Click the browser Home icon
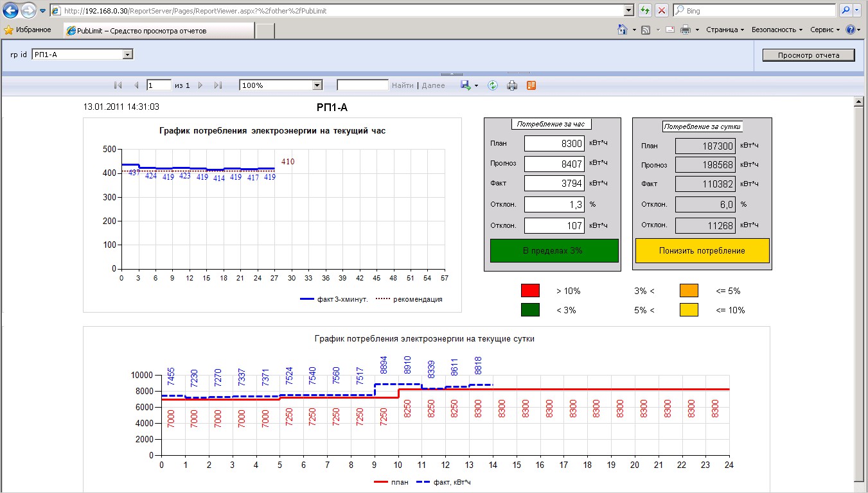Viewport: 868px width, 493px height. point(622,30)
